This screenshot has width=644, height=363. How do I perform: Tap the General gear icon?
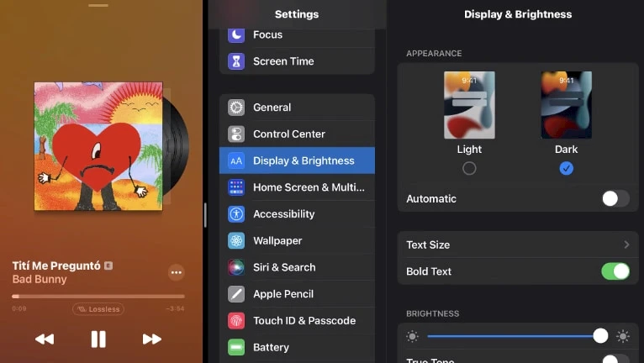pyautogui.click(x=236, y=108)
